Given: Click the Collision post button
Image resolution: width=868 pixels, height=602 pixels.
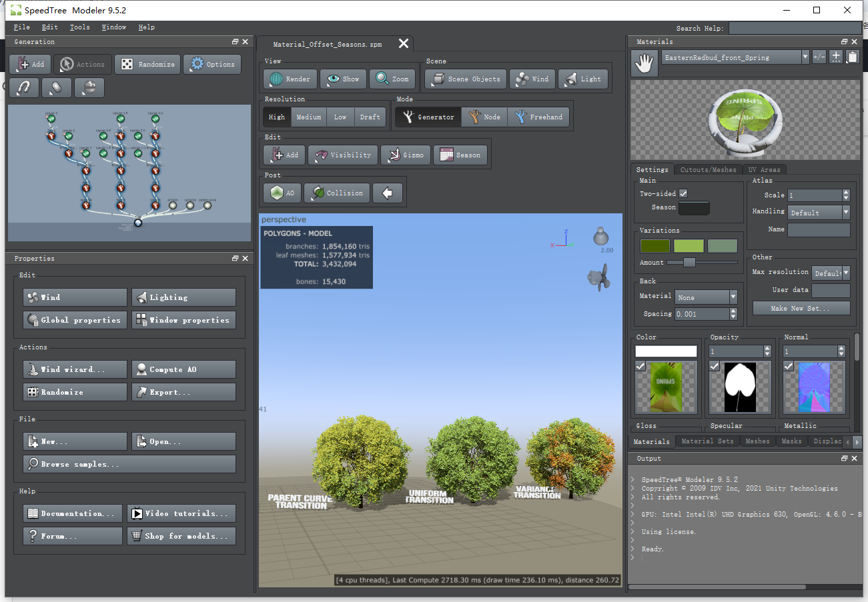Looking at the screenshot, I should (337, 193).
